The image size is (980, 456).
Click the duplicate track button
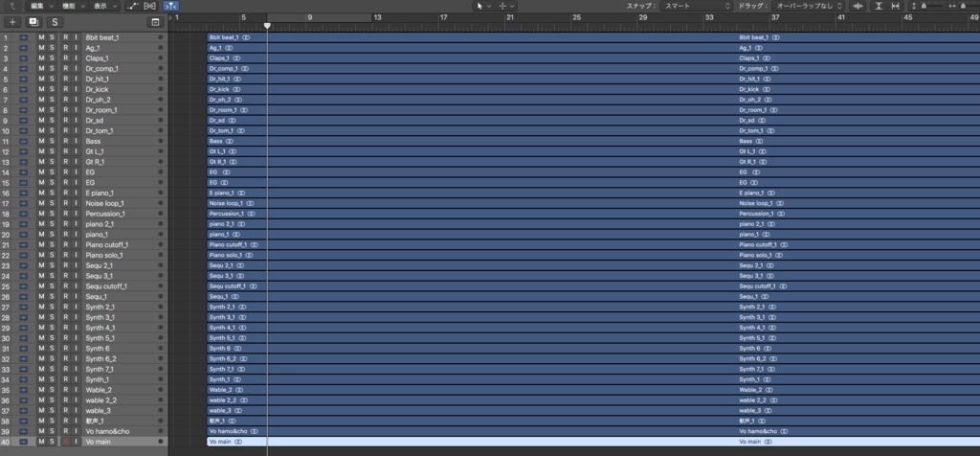tap(33, 22)
